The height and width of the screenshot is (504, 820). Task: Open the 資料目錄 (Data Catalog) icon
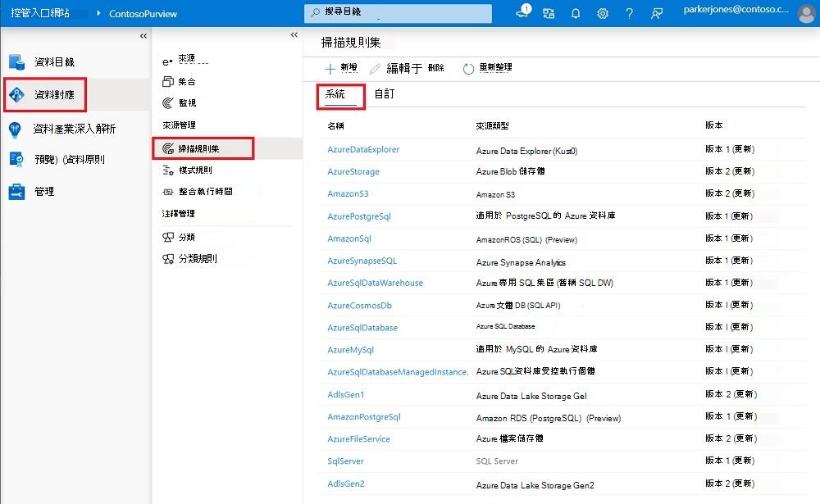pos(16,62)
